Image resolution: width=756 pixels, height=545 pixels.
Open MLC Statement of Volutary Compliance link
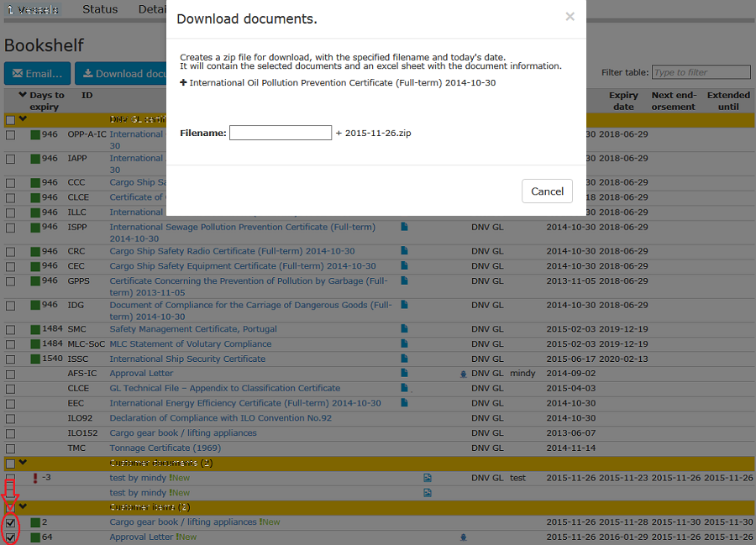(190, 344)
